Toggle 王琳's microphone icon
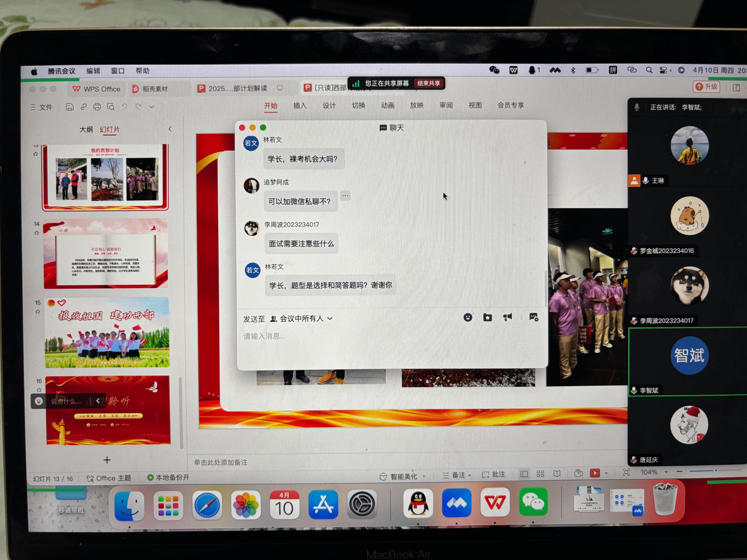Screen dimensions: 747x560 tap(646, 181)
